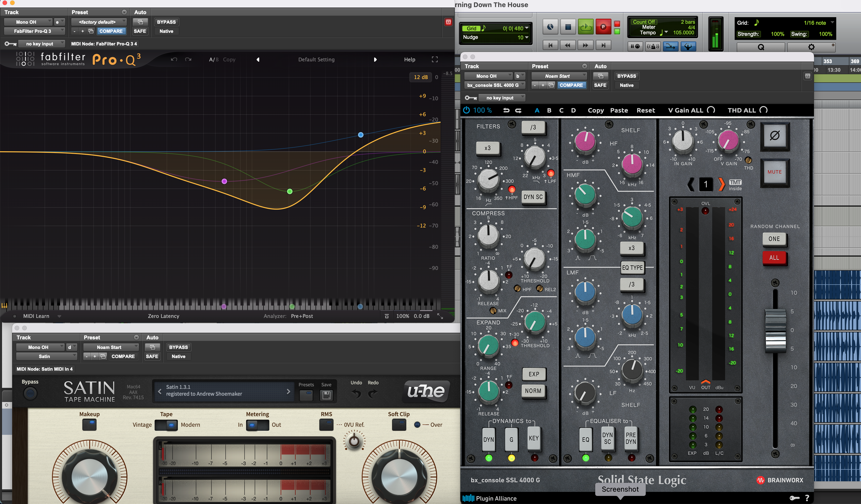Select SSL console settings slot B
Screen dimensions: 861x504
click(549, 110)
